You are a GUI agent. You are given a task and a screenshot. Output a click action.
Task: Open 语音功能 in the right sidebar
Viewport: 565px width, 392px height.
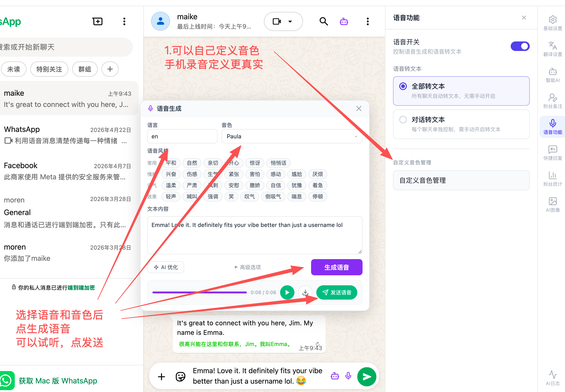tap(552, 127)
